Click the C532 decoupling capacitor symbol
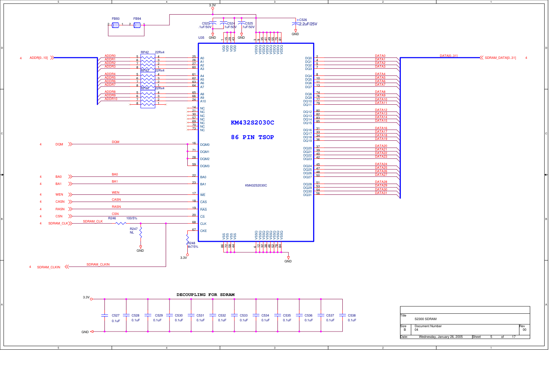 (x=213, y=315)
